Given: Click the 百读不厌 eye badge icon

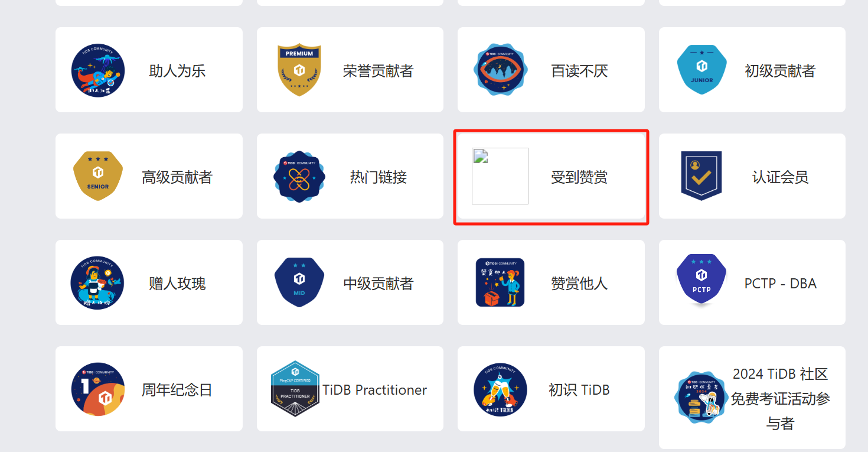Looking at the screenshot, I should [x=500, y=70].
